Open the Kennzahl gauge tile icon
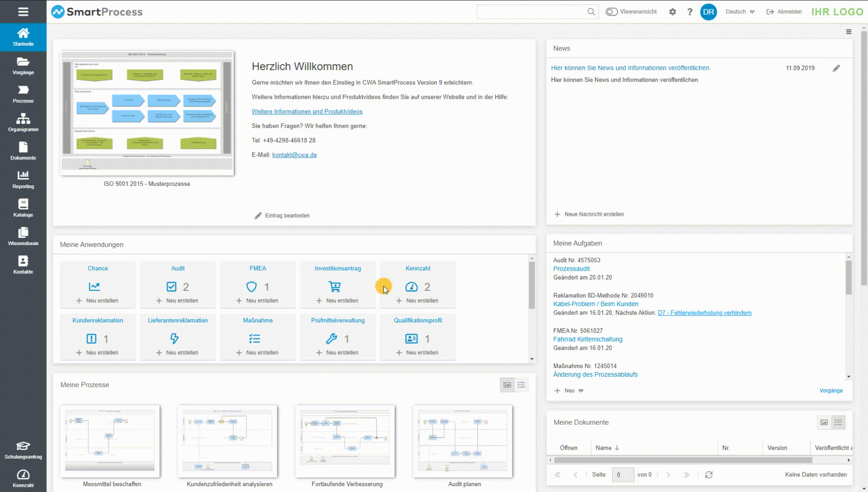 pos(411,287)
